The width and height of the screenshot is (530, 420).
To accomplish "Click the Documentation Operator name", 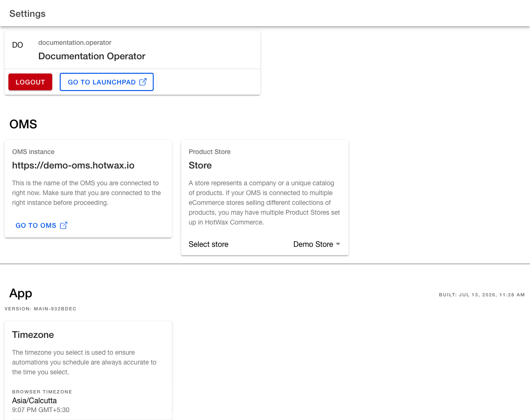I will 91,56.
